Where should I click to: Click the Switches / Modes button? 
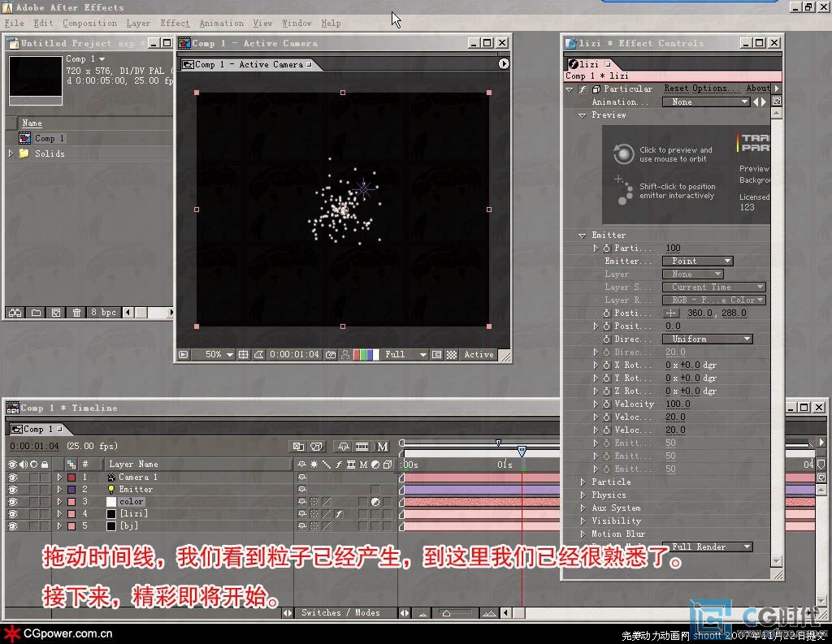(x=340, y=612)
